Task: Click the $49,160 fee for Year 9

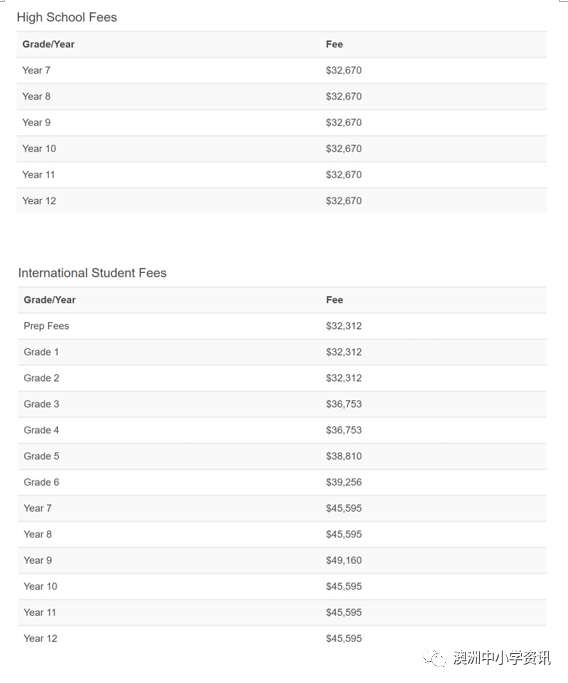Action: [344, 561]
